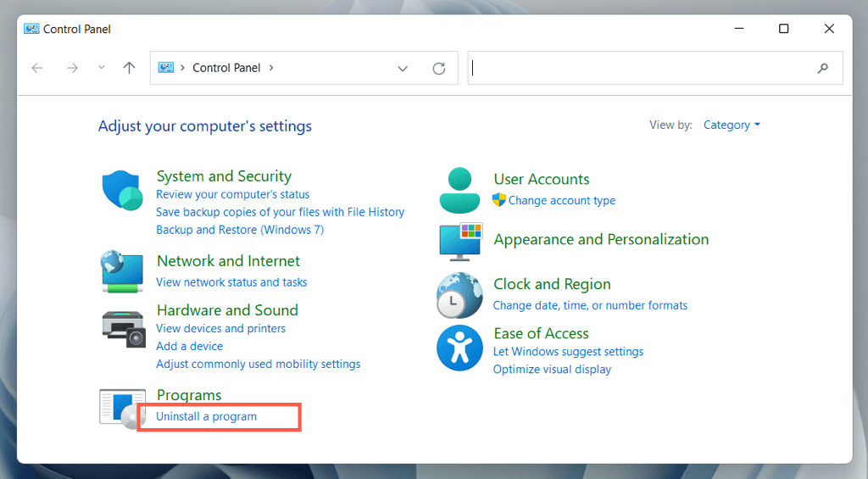
Task: Click the Control Panel breadcrumb in address bar
Action: (226, 69)
